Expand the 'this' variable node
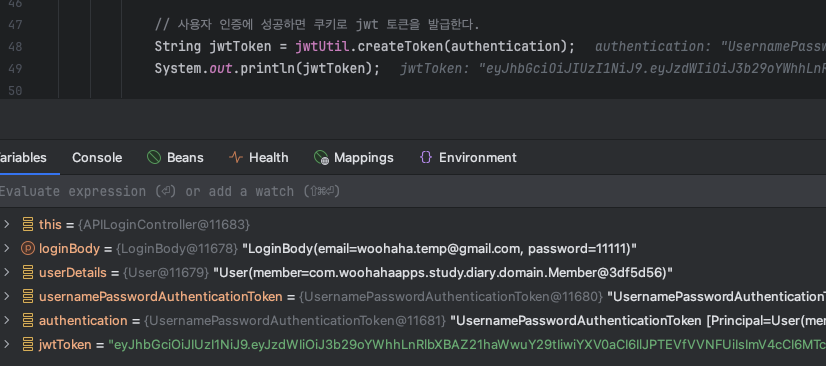The width and height of the screenshot is (826, 366). click(x=6, y=224)
